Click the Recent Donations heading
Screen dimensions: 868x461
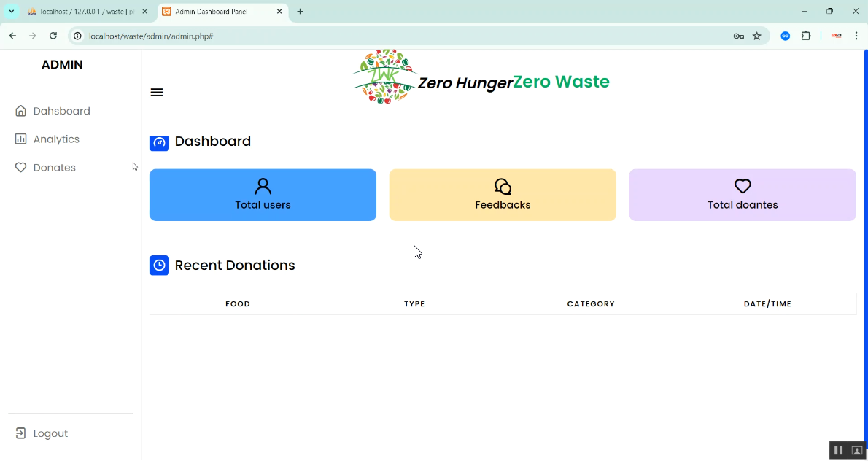click(235, 265)
